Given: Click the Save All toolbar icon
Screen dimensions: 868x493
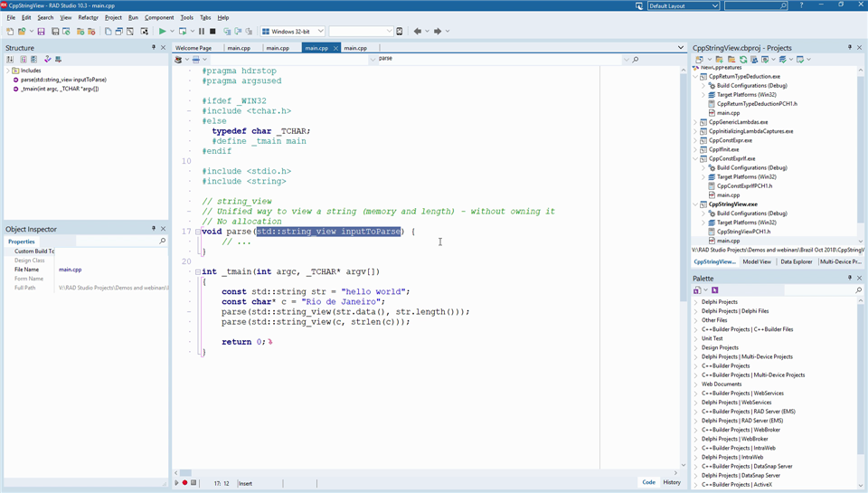Looking at the screenshot, I should (55, 32).
